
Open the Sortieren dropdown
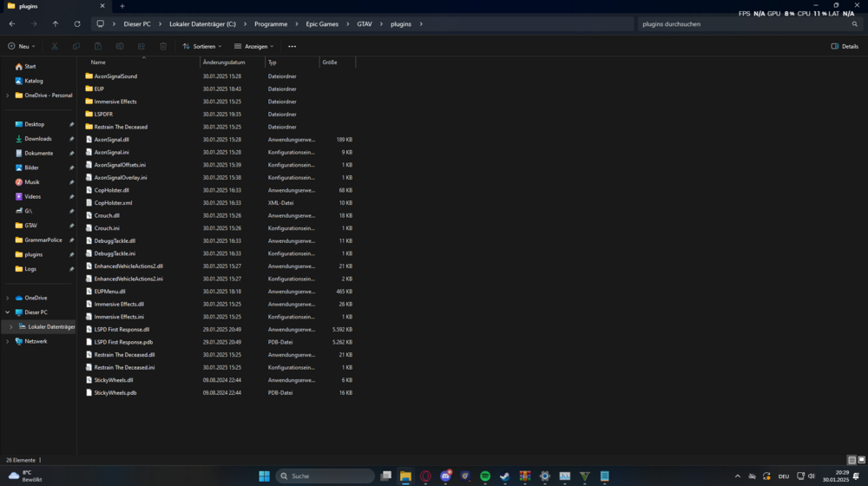pyautogui.click(x=202, y=47)
